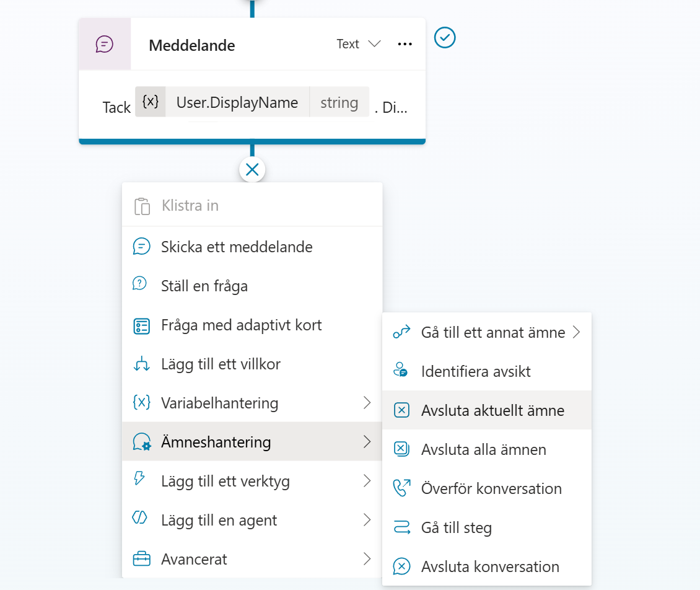Expand the Avancerat submenu arrow
Viewport: 700px width, 590px height.
[x=367, y=559]
